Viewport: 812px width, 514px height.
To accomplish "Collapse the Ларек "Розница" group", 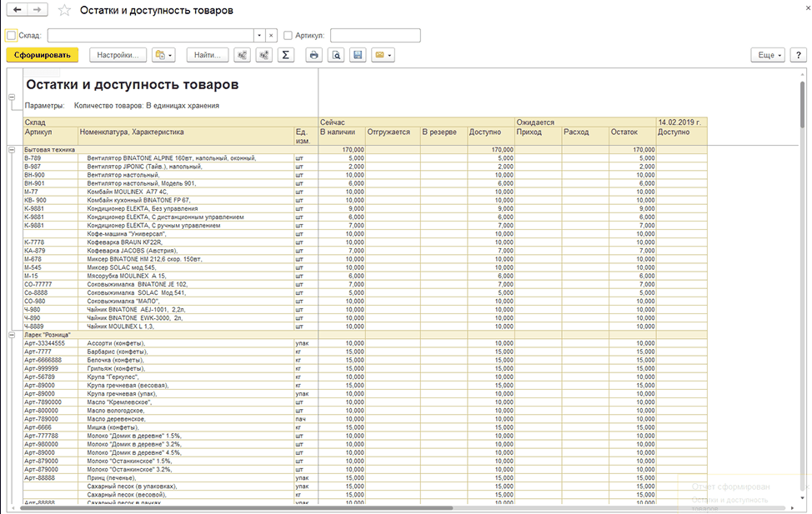I will tap(12, 335).
